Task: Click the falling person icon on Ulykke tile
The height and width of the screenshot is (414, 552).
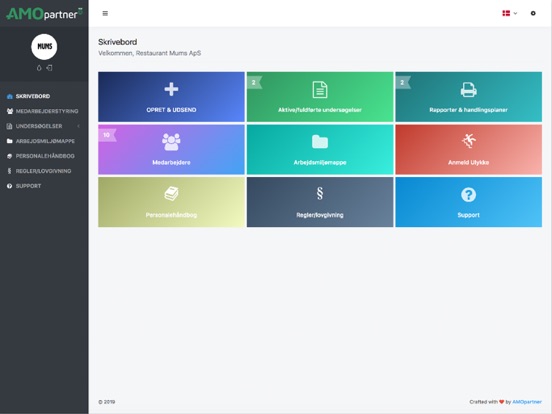Action: click(x=469, y=141)
